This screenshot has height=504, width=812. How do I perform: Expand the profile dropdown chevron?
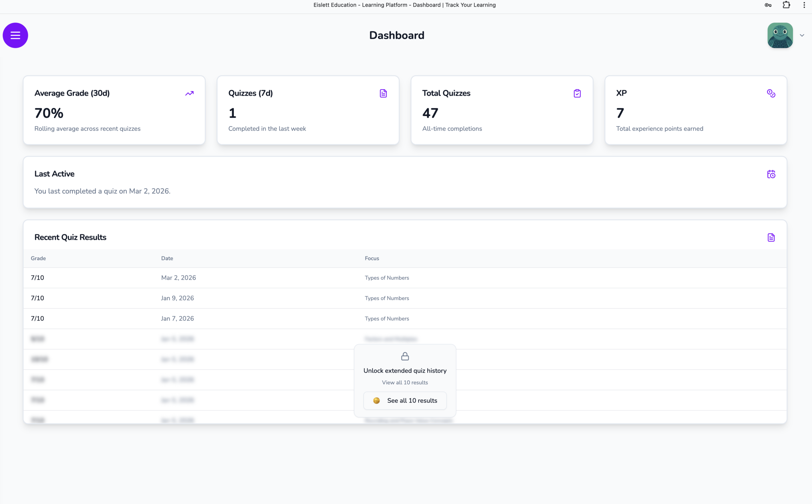pos(802,35)
